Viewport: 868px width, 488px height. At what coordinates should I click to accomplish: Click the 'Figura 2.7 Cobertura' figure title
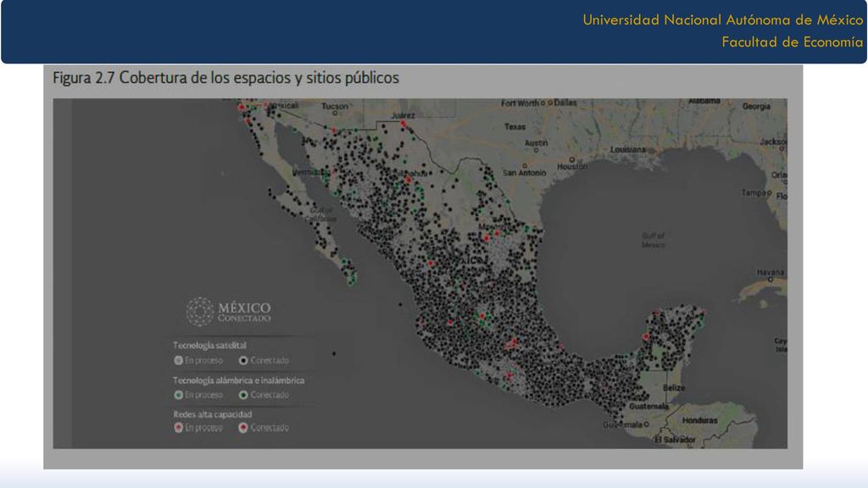click(x=225, y=77)
